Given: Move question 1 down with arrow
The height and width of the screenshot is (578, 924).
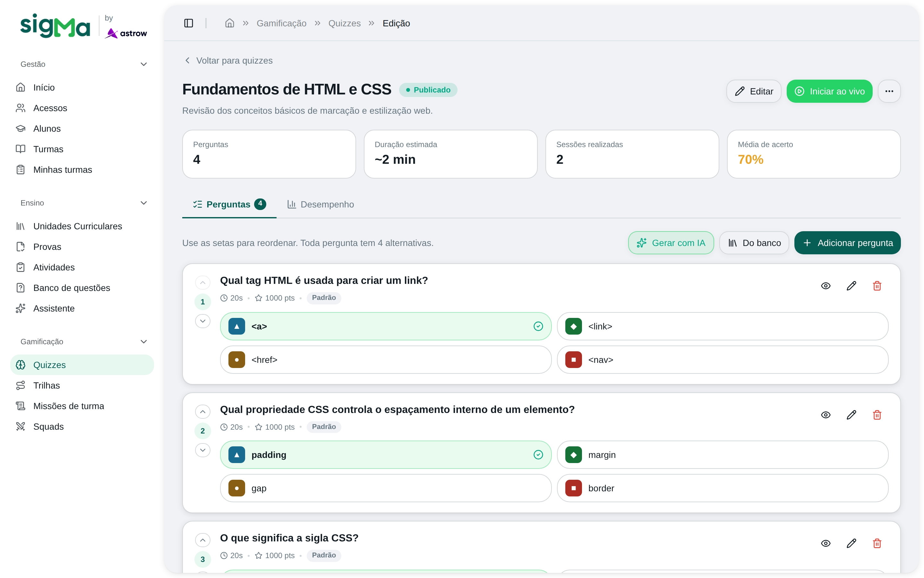Looking at the screenshot, I should coord(203,321).
